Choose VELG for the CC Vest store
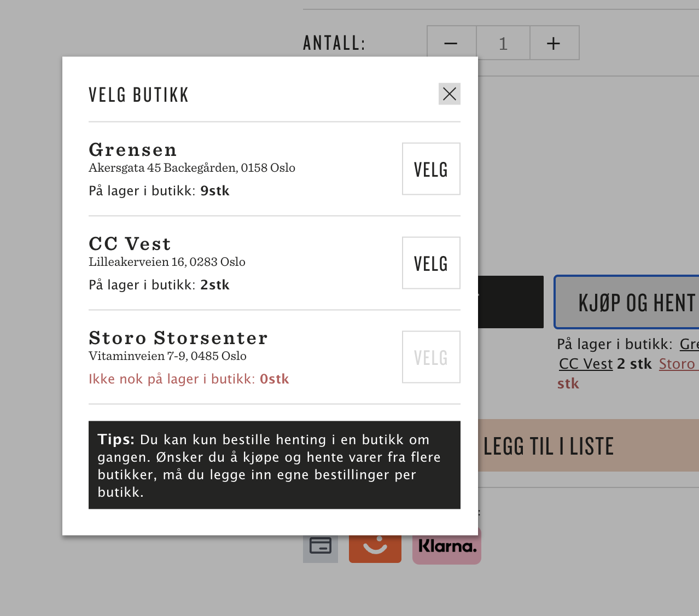This screenshot has height=616, width=699. pos(431,263)
